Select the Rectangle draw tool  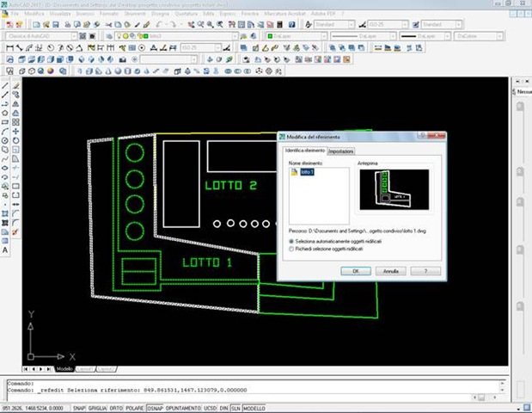5,122
